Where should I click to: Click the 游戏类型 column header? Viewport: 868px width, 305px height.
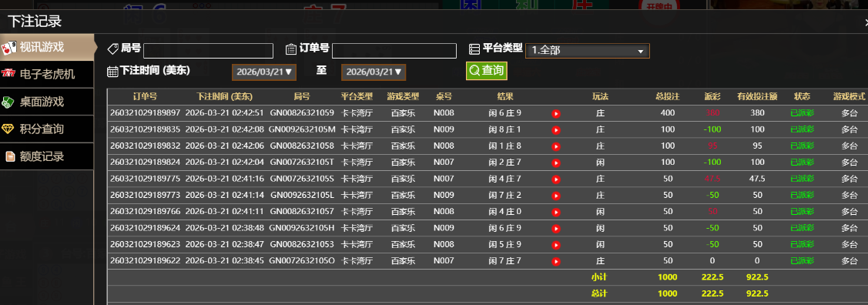point(403,96)
